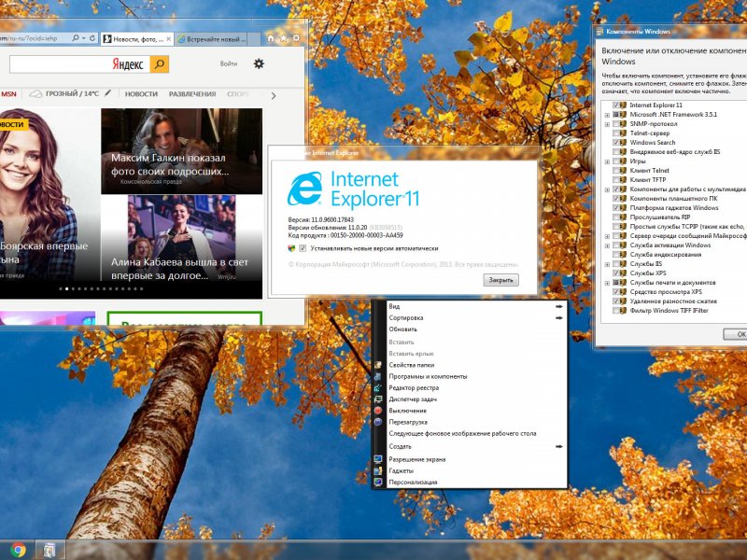This screenshot has width=747, height=560.
Task: Enable the Клиент TFTP checkbox
Action: coord(616,179)
